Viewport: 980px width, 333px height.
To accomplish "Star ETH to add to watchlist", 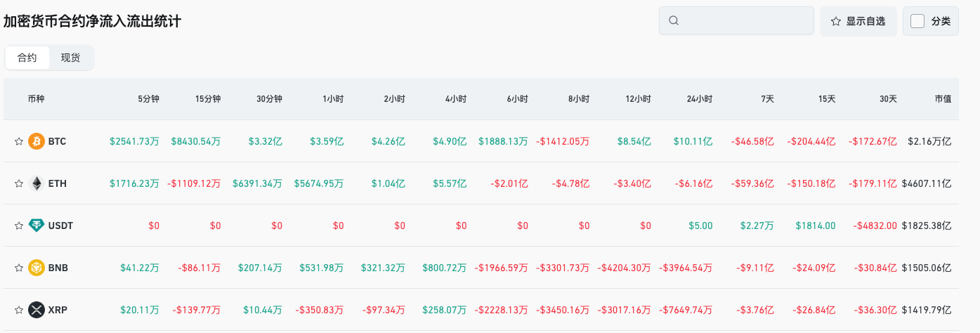I will pos(19,183).
